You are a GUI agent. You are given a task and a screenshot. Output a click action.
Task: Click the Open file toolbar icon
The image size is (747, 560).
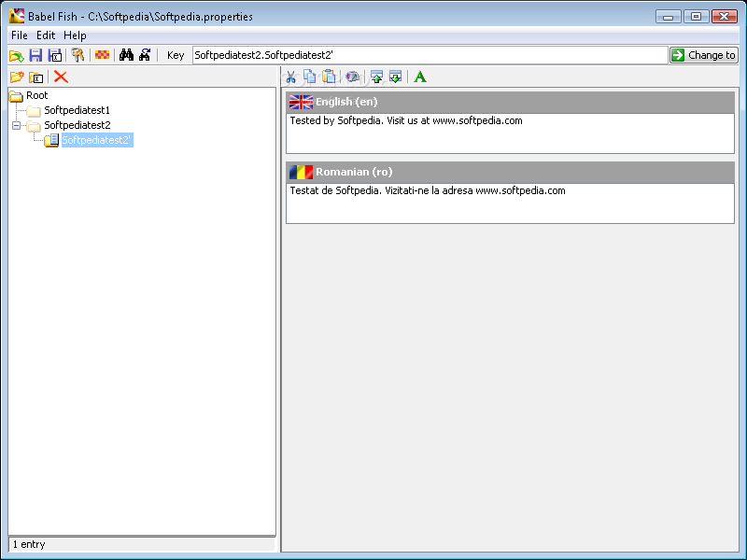point(16,56)
